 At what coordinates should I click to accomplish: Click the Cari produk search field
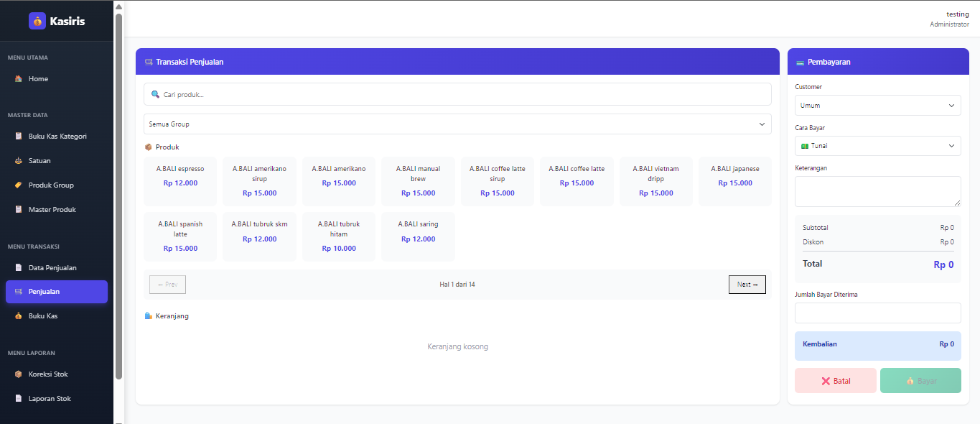click(x=457, y=94)
